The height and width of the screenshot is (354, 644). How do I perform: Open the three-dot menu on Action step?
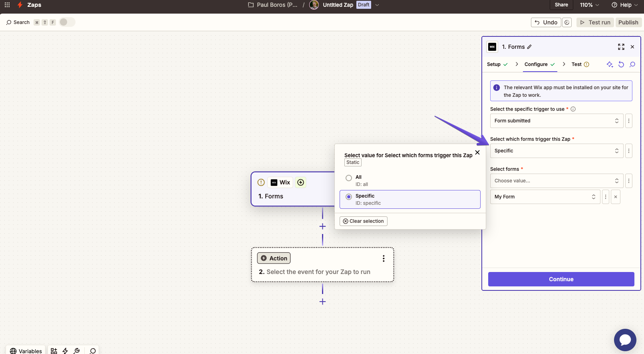point(384,258)
